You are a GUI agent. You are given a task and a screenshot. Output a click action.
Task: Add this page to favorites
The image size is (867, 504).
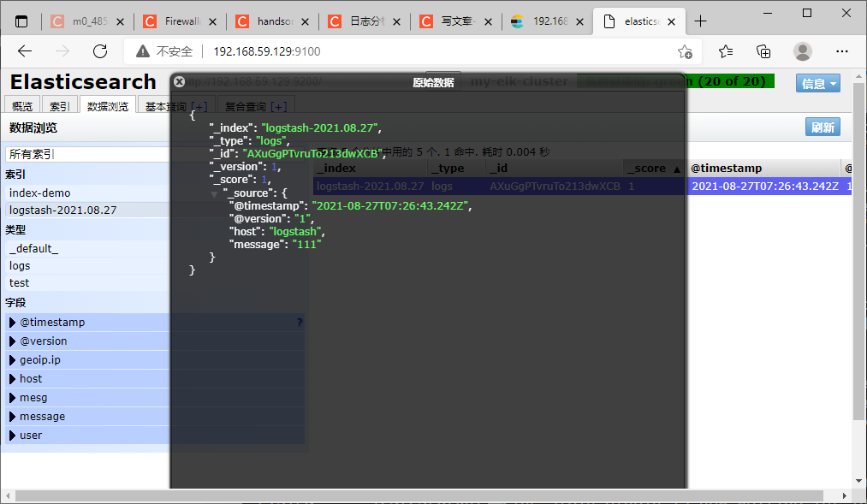[x=685, y=52]
